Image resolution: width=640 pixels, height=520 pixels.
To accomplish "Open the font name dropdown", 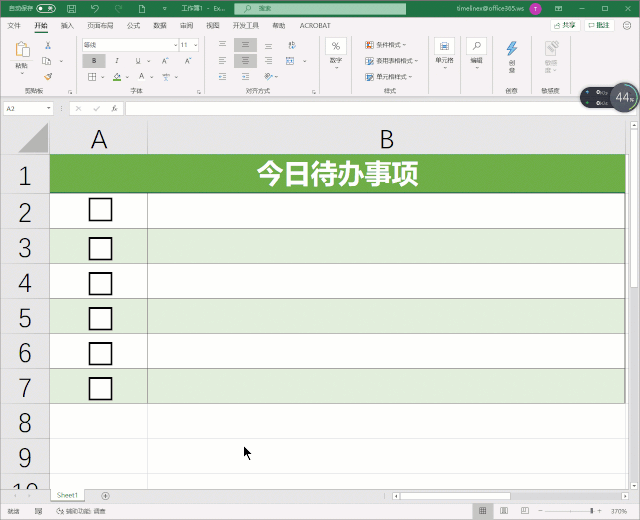I will point(175,45).
